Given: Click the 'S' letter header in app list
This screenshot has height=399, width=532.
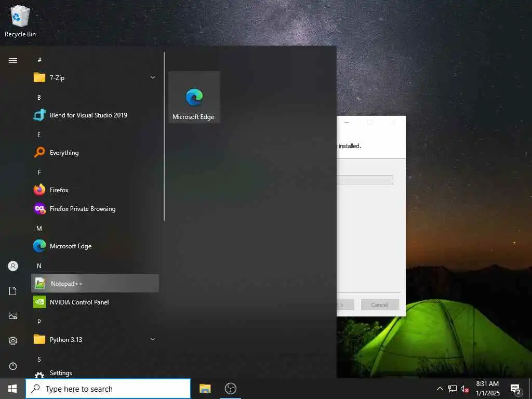Looking at the screenshot, I should pos(39,359).
